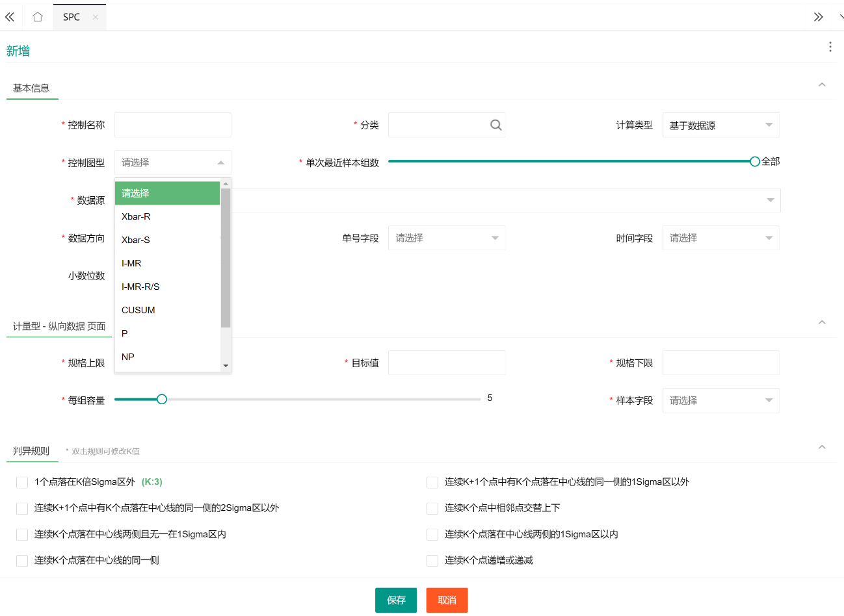The width and height of the screenshot is (844, 616).
Task: Tick 连续K个点递增或递减 checkbox
Action: 432,560
